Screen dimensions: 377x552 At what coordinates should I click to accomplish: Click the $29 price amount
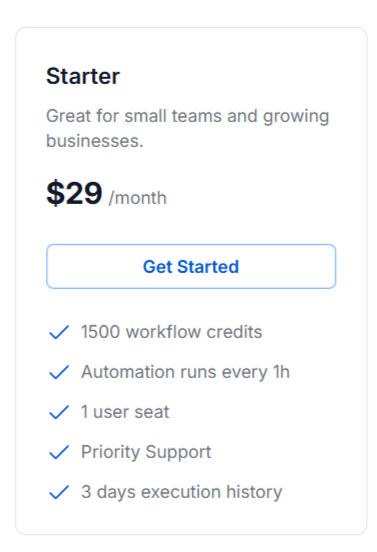(74, 193)
